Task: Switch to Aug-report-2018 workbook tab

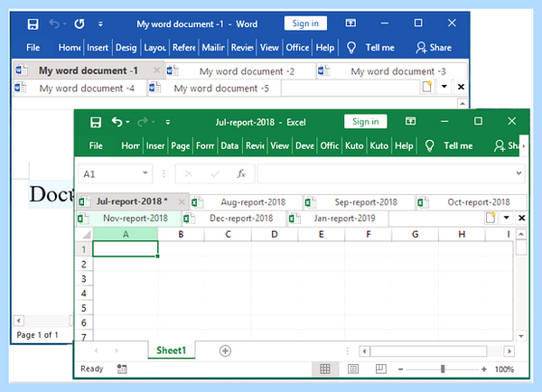Action: pyautogui.click(x=247, y=202)
